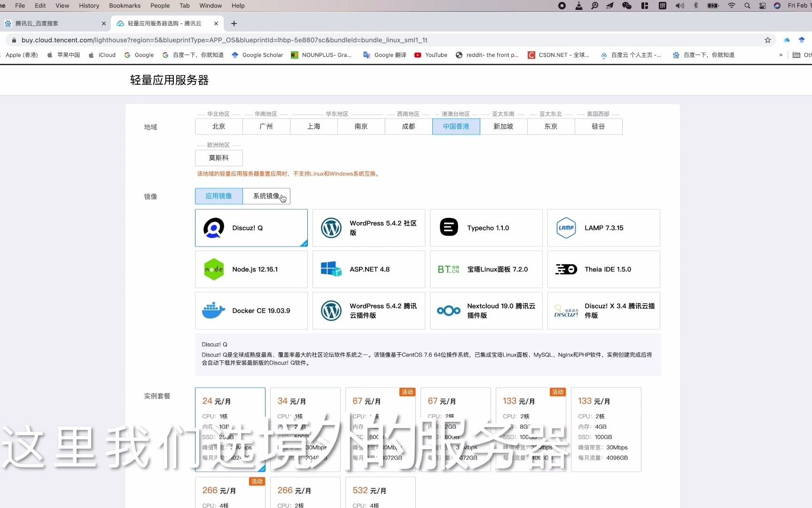Select the 北京 region

pos(219,127)
